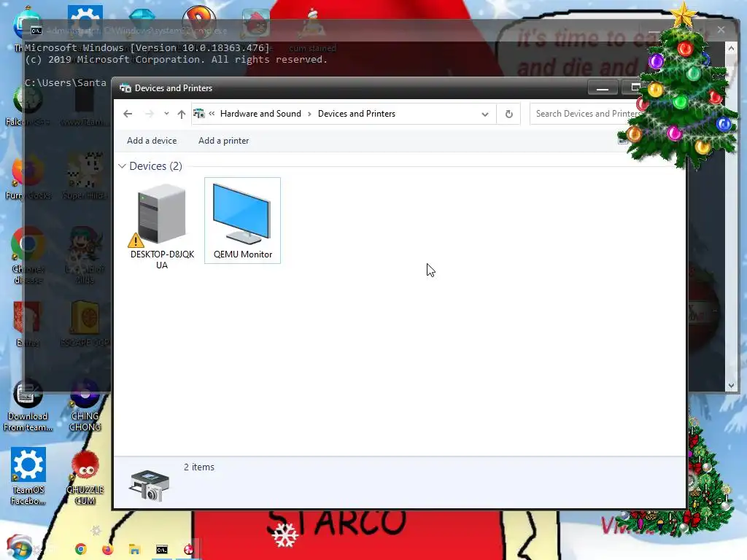
Task: Open the address bar history dropdown
Action: (485, 114)
